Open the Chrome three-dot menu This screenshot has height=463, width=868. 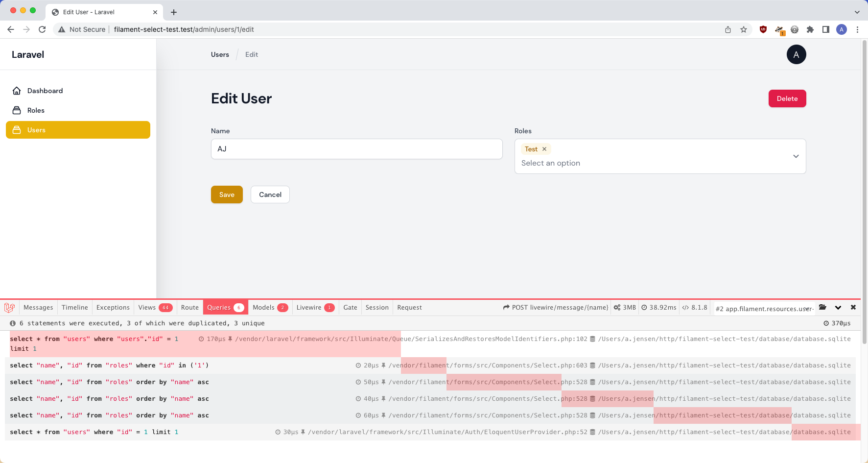tap(857, 29)
